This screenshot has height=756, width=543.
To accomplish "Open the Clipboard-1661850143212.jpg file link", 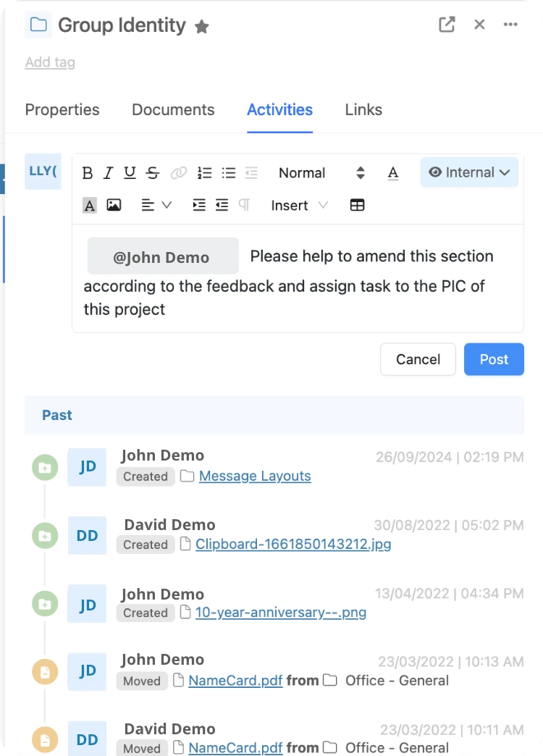I will (292, 544).
